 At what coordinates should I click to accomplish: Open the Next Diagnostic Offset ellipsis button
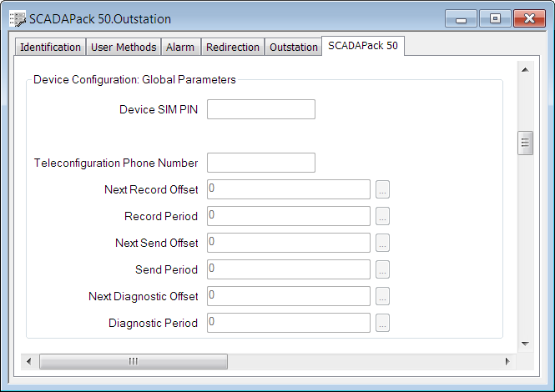coord(382,296)
